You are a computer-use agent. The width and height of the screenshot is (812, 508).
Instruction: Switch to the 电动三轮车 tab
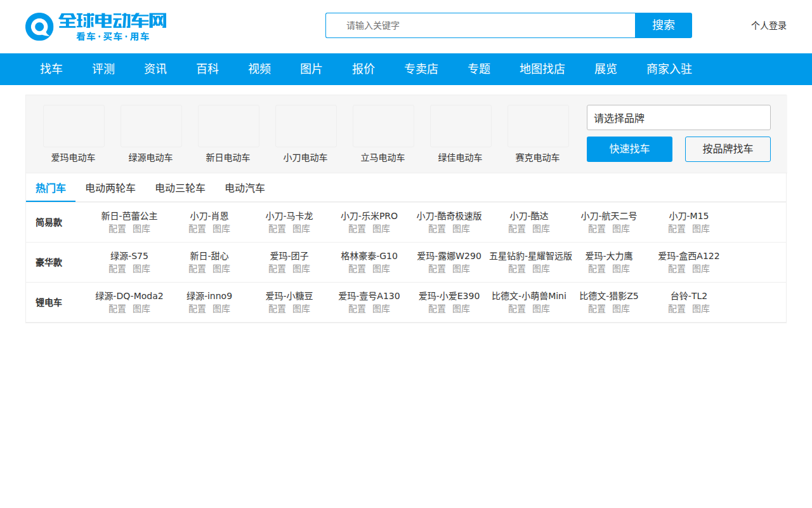click(x=180, y=188)
